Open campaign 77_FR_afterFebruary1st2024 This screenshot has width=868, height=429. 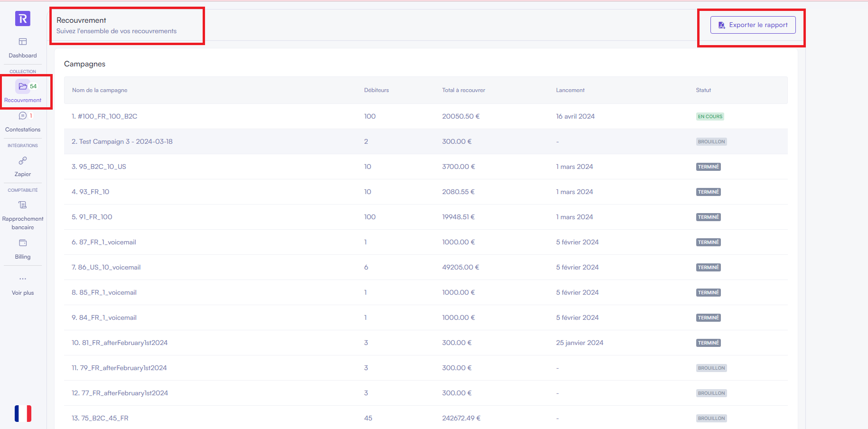click(120, 393)
